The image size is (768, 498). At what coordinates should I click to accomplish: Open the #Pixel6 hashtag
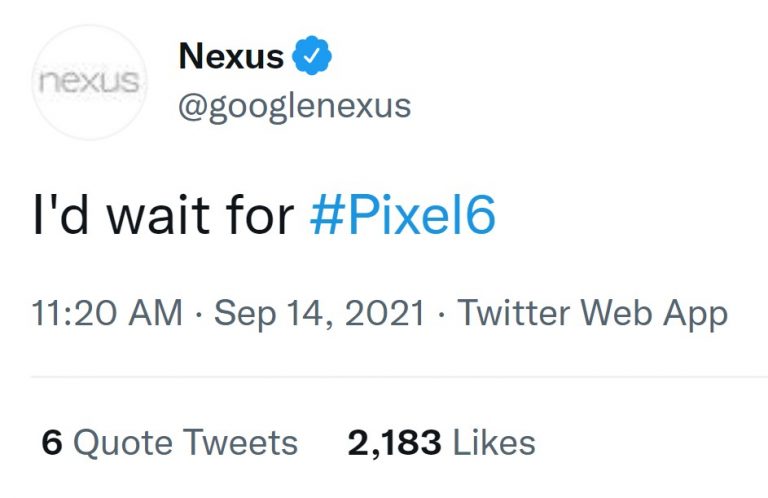402,216
